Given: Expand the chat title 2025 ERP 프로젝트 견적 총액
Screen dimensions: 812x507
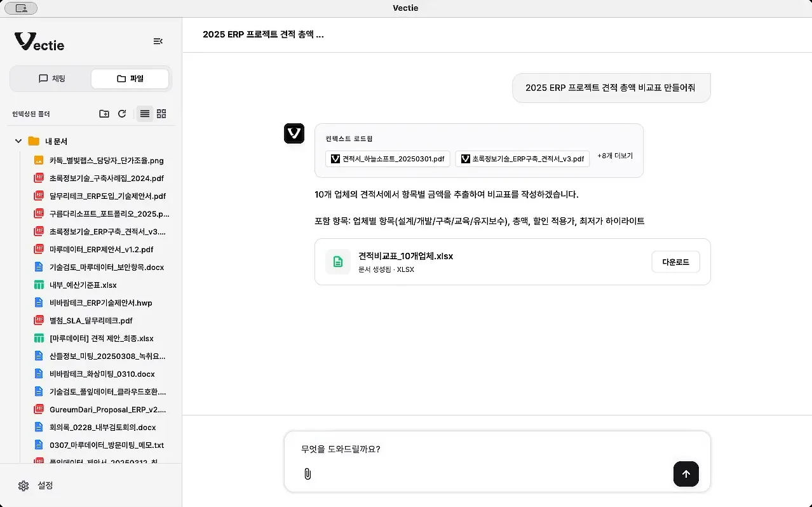Looking at the screenshot, I should click(x=263, y=34).
